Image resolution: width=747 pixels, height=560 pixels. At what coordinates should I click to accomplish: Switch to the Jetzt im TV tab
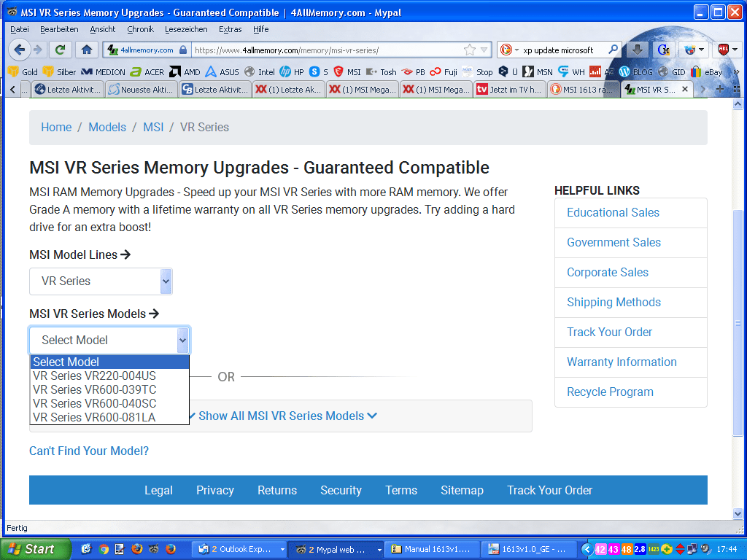[x=508, y=89]
